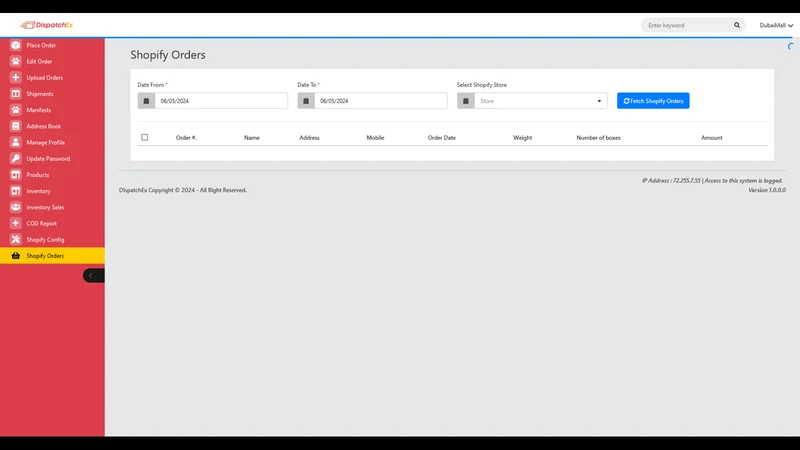Click the Place Order sidebar icon

click(16, 45)
